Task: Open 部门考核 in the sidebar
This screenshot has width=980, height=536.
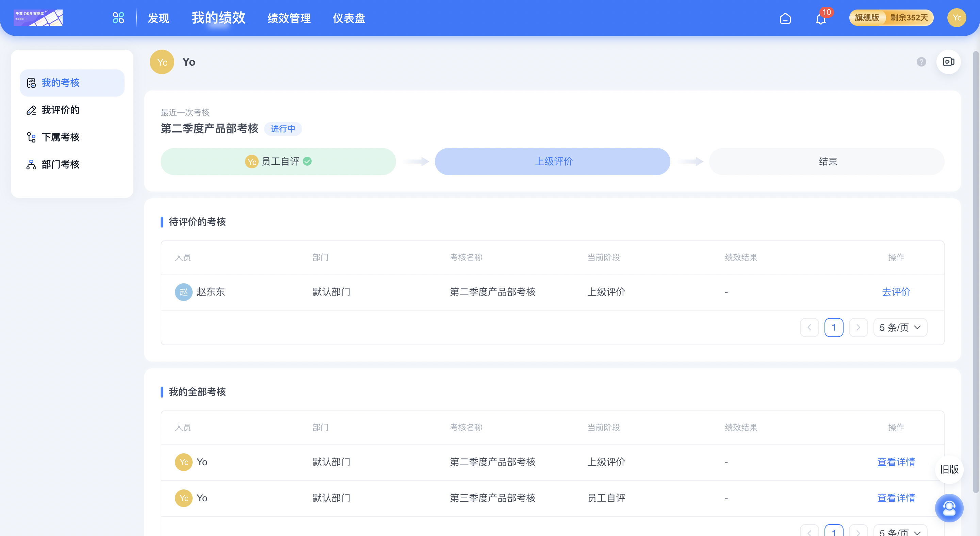Action: click(x=72, y=165)
